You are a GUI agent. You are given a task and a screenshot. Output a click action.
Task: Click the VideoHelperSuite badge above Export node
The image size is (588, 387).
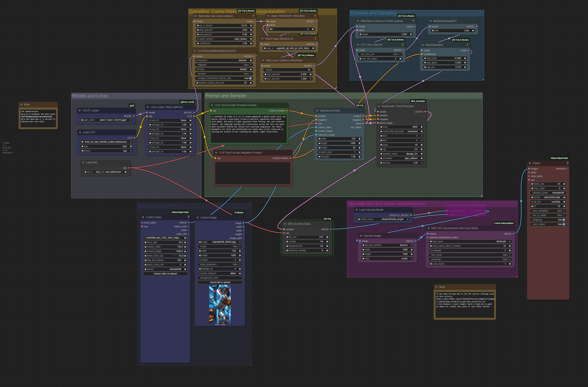pos(559,158)
